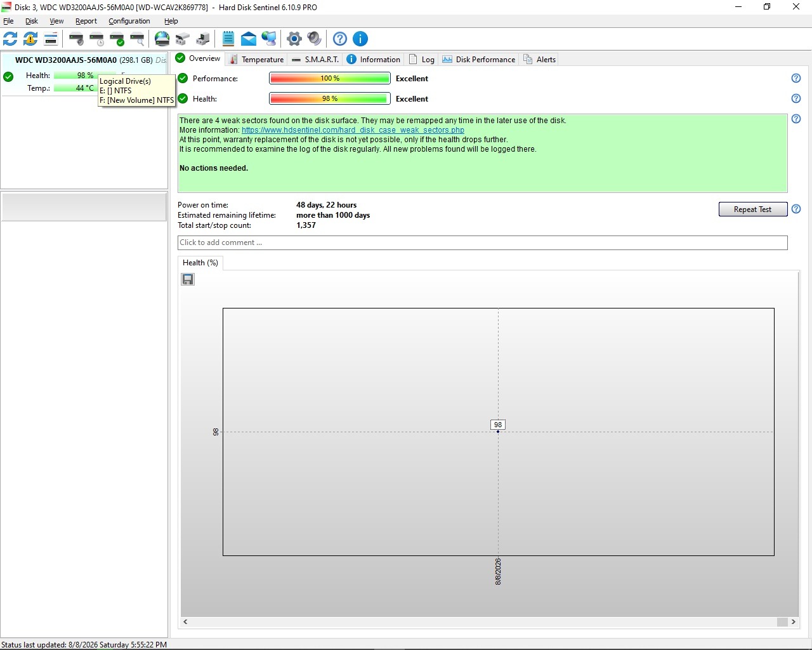Switch to the Log tab
The height and width of the screenshot is (650, 812).
click(422, 59)
